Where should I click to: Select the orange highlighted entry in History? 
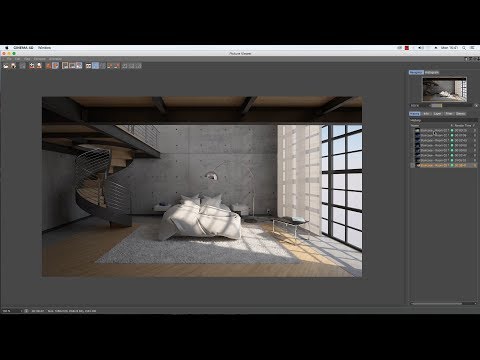point(444,165)
